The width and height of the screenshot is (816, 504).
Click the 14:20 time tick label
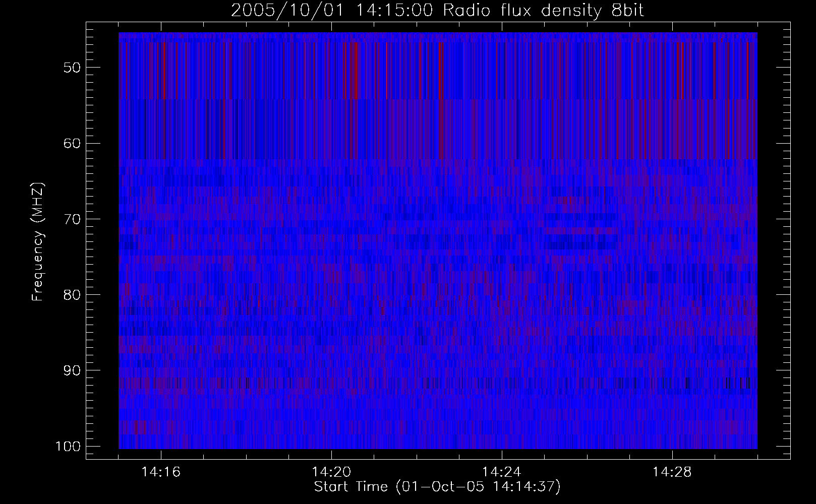(331, 472)
